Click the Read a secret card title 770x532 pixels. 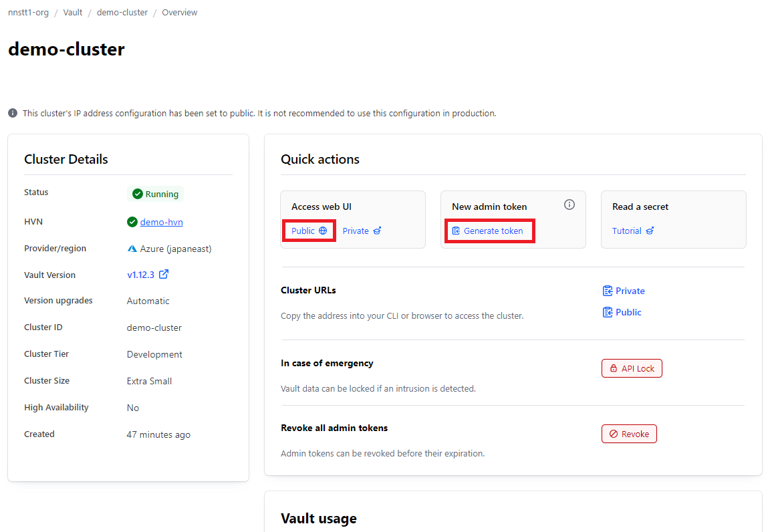[640, 207]
